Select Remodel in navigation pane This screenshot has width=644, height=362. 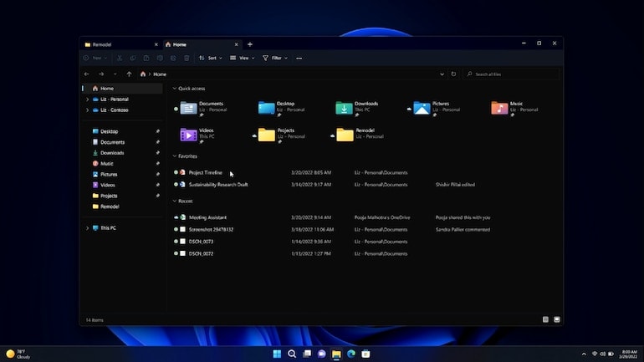tap(122, 206)
